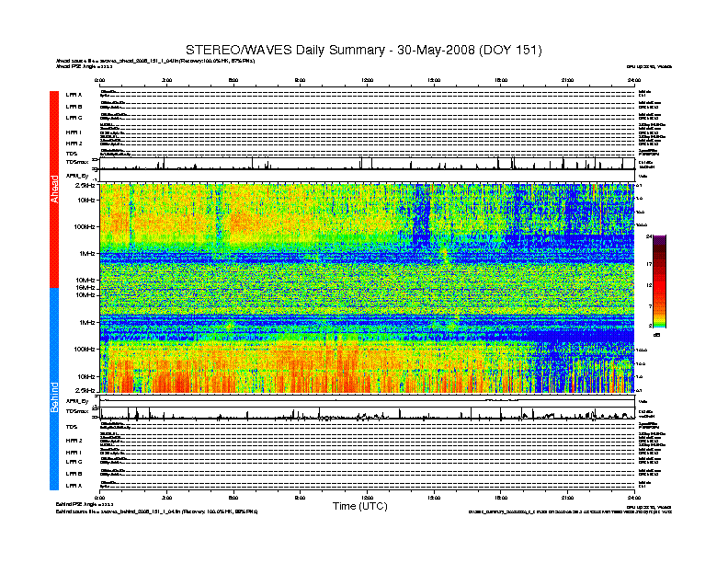Click the LFR C label in the Ahead section
Viewport: 728px width, 563px height.
coord(74,118)
